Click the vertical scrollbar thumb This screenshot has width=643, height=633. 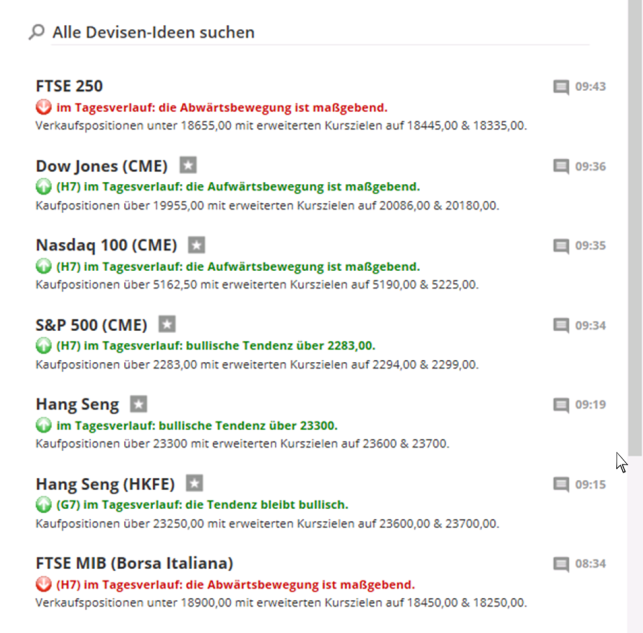pos(635,228)
